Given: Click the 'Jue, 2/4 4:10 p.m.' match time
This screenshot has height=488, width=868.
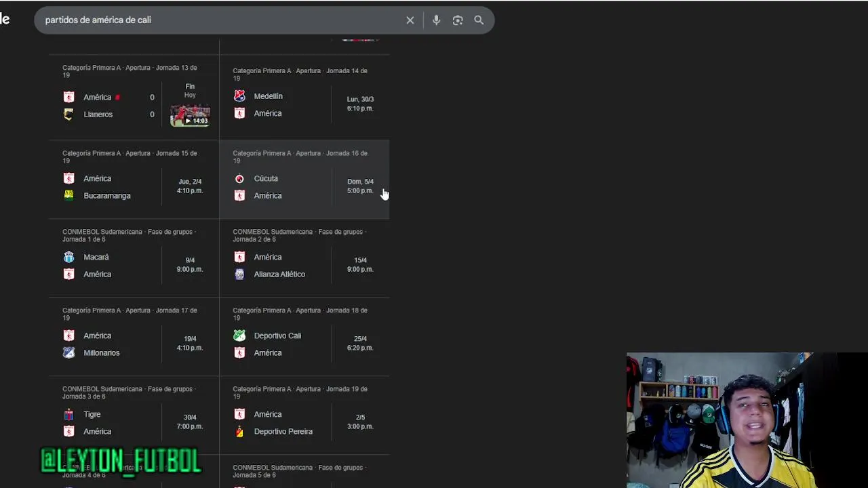Looking at the screenshot, I should pyautogui.click(x=190, y=186).
